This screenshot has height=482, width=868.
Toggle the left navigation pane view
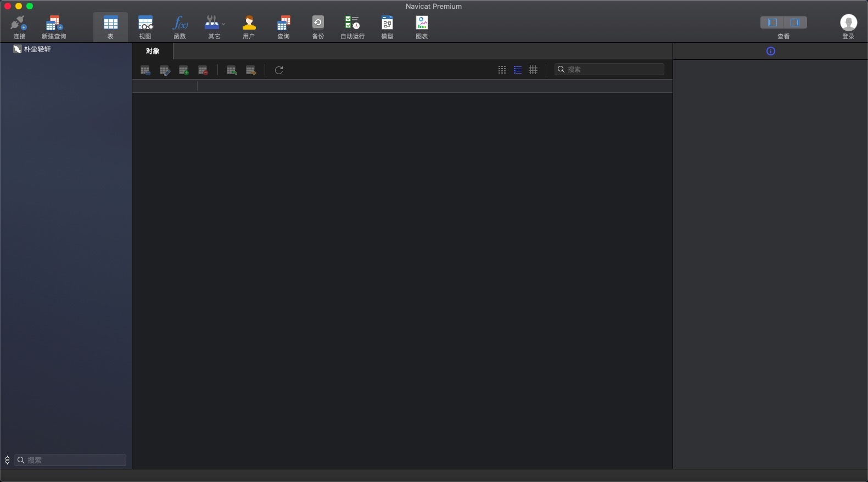click(772, 23)
